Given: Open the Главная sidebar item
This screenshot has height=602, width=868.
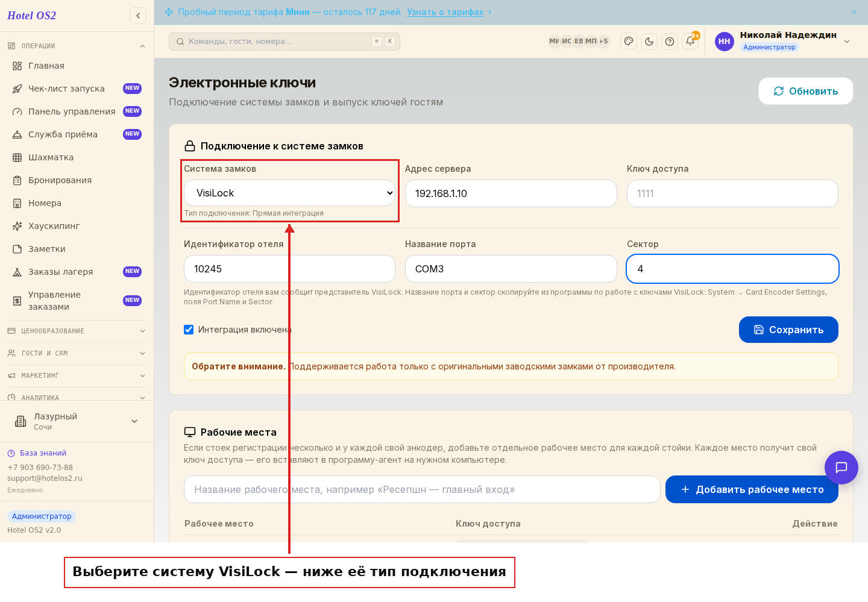Looking at the screenshot, I should coord(77,66).
